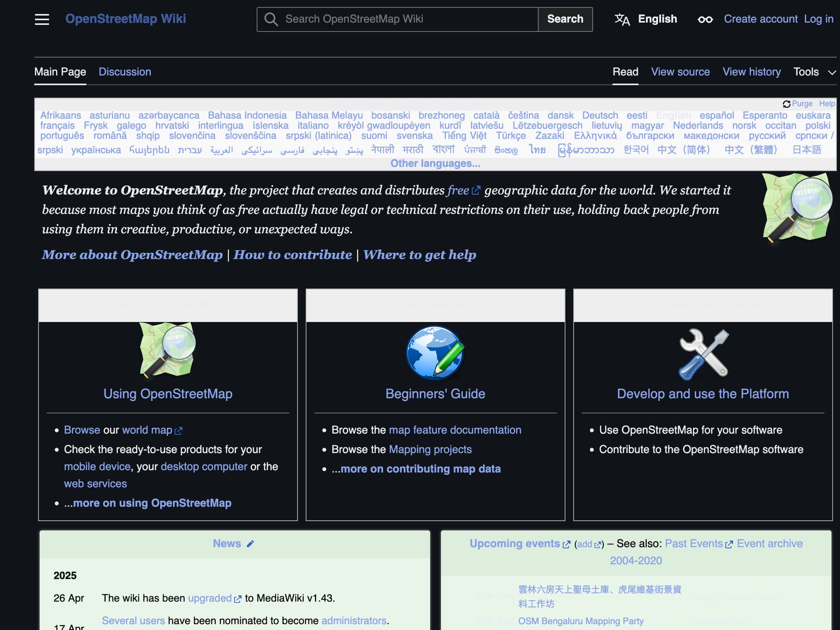Switch language to Esperanto
840x630 pixels.
(x=765, y=115)
